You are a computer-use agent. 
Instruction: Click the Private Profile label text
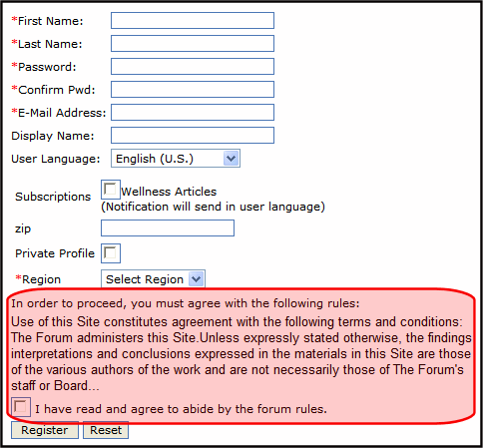55,253
